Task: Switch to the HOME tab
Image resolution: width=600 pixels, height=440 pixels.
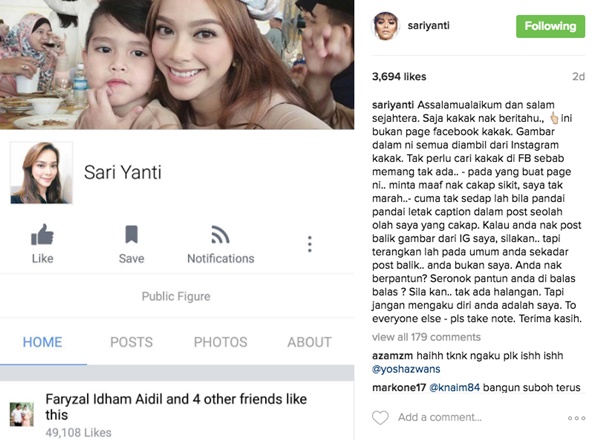Action: tap(42, 342)
